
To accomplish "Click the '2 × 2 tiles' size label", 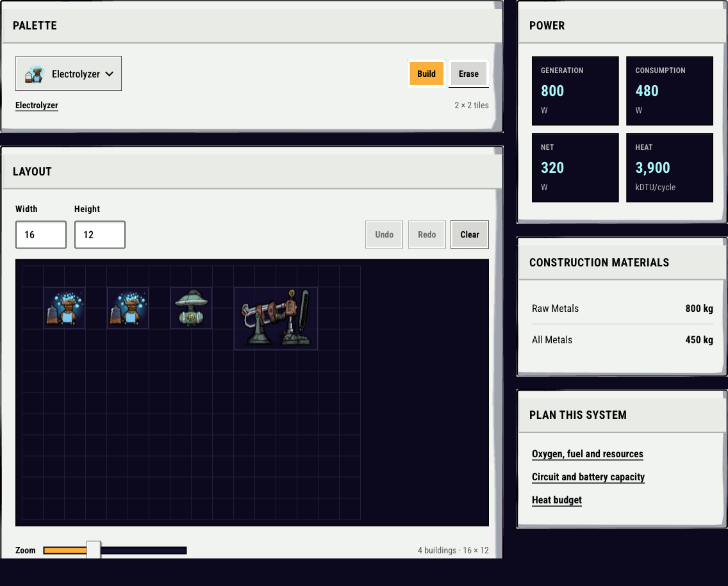I will pyautogui.click(x=471, y=105).
